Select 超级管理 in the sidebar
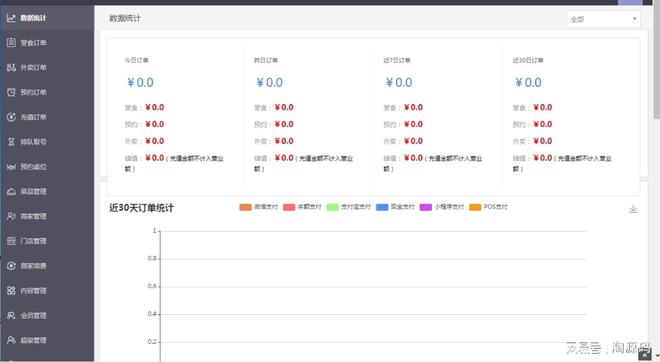Image resolution: width=660 pixels, height=362 pixels. pyautogui.click(x=47, y=341)
